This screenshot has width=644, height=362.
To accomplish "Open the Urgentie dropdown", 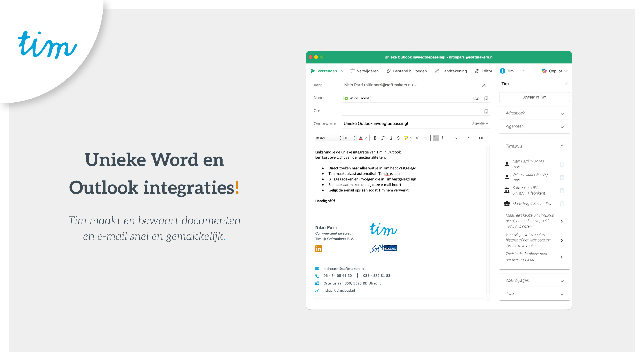I will pyautogui.click(x=479, y=123).
